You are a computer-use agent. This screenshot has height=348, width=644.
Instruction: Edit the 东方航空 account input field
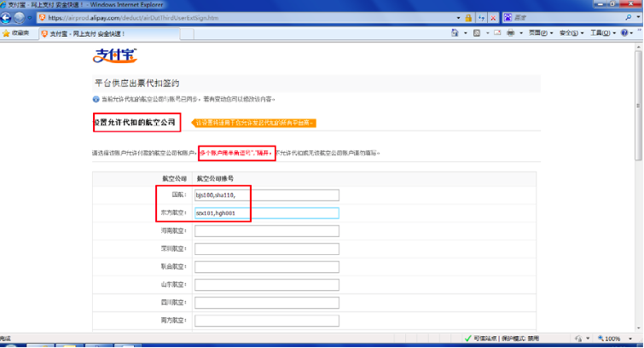click(266, 213)
